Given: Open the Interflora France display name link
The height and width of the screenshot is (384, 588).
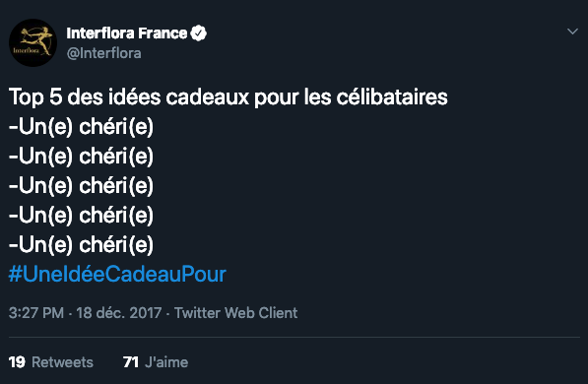Looking at the screenshot, I should (x=127, y=33).
